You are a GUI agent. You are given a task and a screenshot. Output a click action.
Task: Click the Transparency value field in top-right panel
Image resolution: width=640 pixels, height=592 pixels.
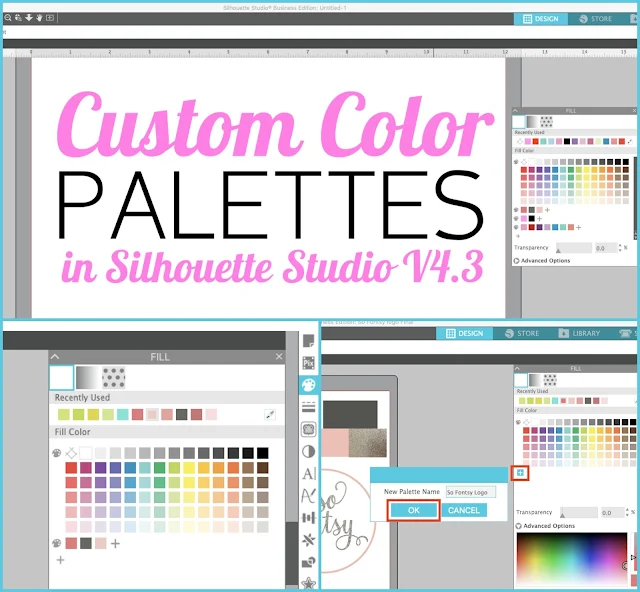tap(606, 248)
